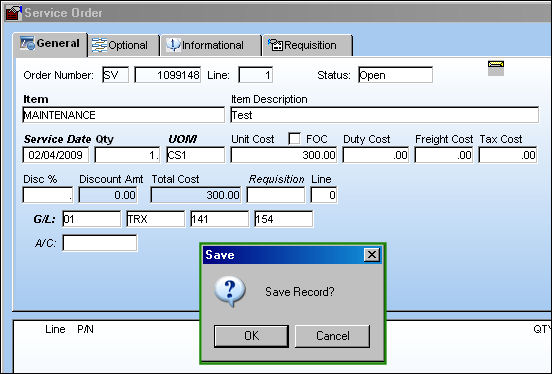
Task: Select the Unit Cost field 300.00
Action: 284,155
